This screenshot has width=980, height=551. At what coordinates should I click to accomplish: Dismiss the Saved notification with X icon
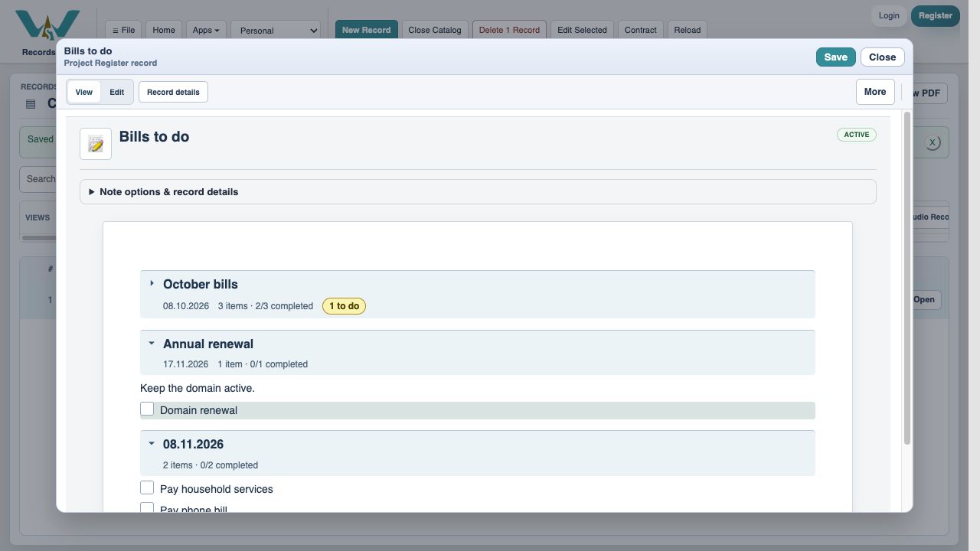point(932,142)
